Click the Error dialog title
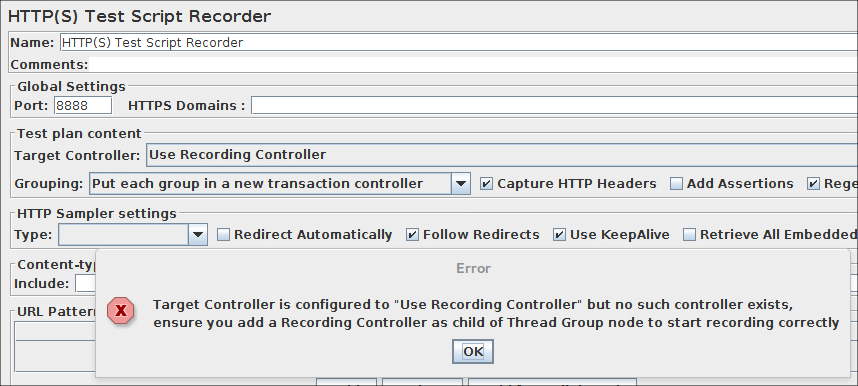 473,268
